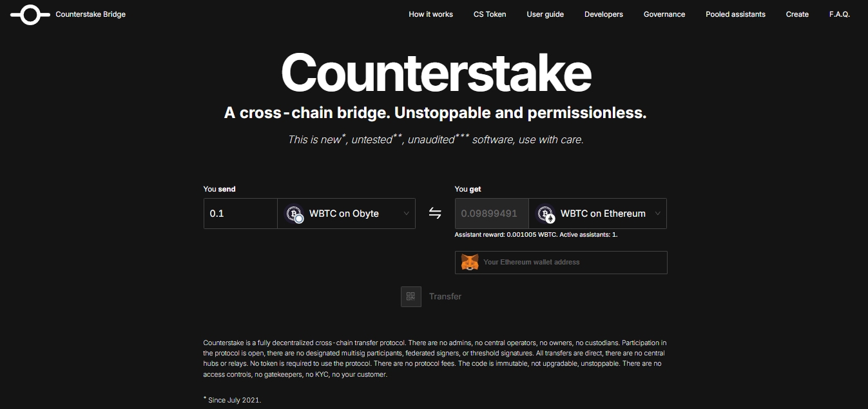
Task: Click the Transfer button
Action: (x=445, y=297)
